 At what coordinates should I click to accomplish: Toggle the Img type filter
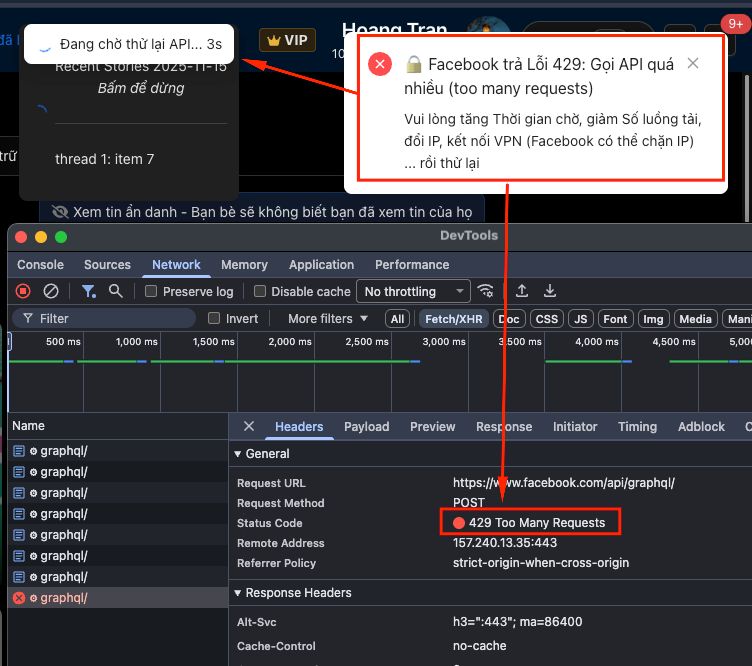point(653,319)
